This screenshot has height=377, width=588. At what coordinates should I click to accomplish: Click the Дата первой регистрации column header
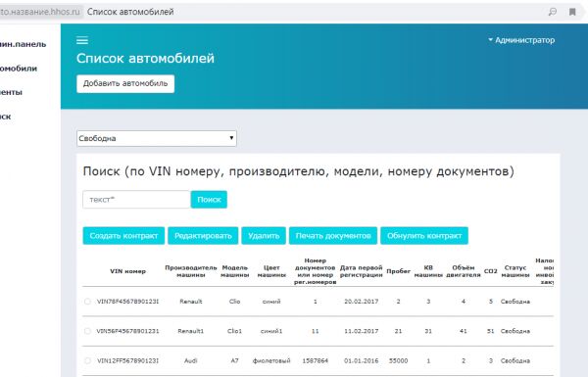click(x=361, y=271)
